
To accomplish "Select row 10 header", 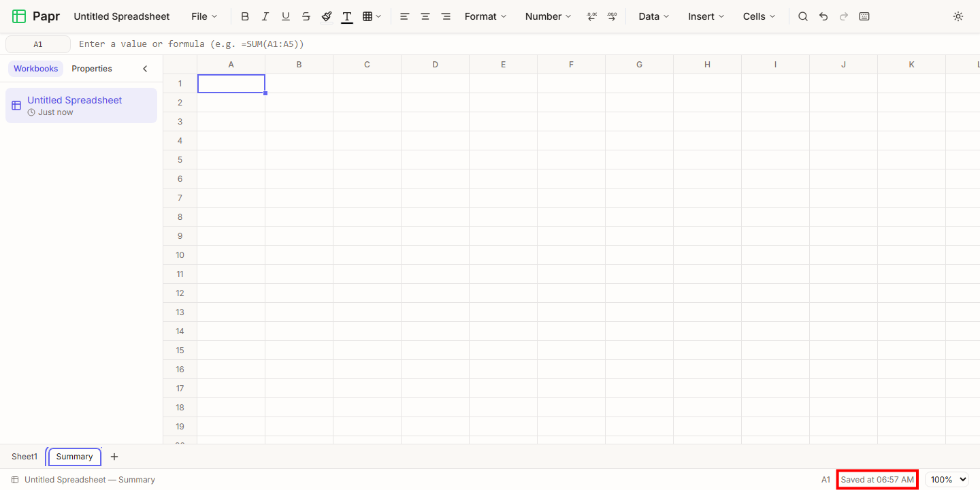I will pos(180,255).
